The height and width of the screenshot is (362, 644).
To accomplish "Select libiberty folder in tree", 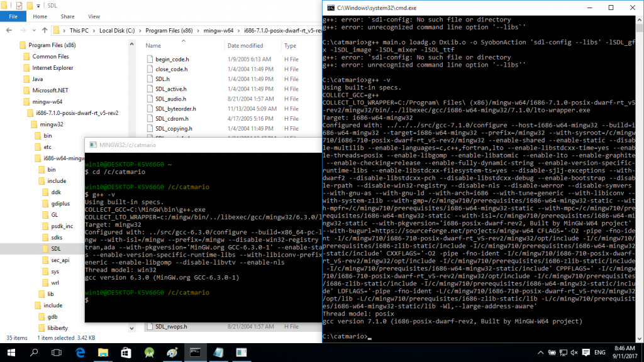I will (x=57, y=328).
